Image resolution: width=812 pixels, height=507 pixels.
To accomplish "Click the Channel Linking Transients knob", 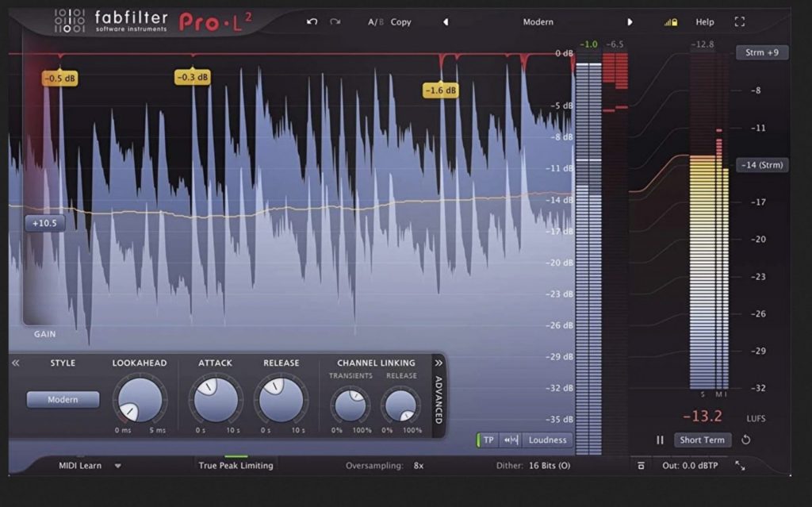I will tap(350, 405).
